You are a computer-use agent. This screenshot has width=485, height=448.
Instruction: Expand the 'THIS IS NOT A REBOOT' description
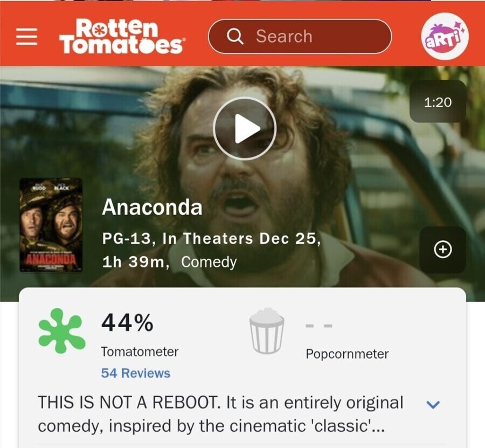click(x=220, y=414)
